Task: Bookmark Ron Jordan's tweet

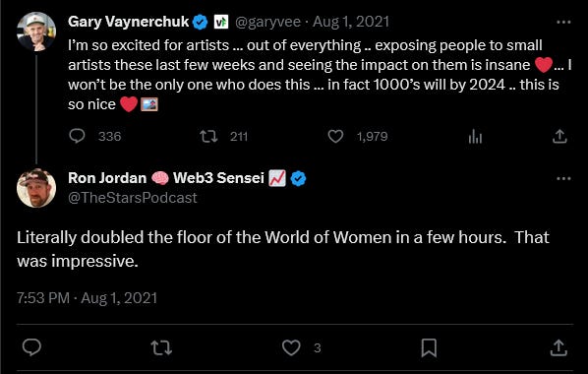Action: [429, 347]
